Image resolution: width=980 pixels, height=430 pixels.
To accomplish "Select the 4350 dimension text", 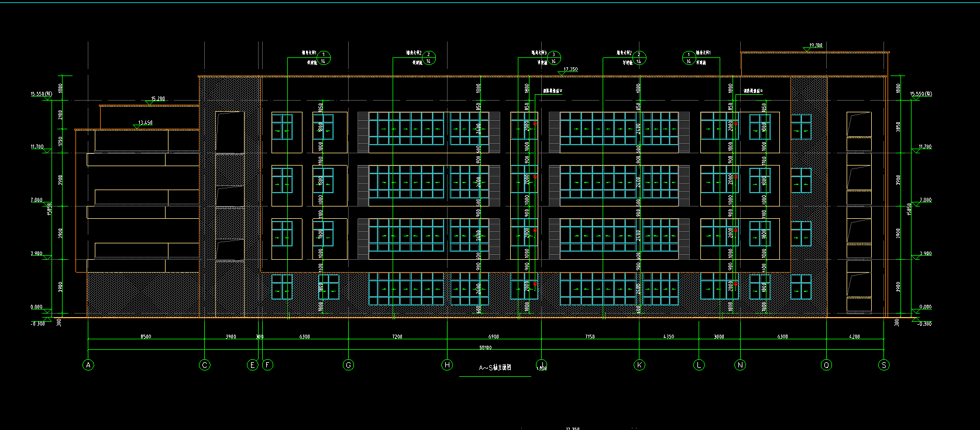I will click(x=668, y=337).
